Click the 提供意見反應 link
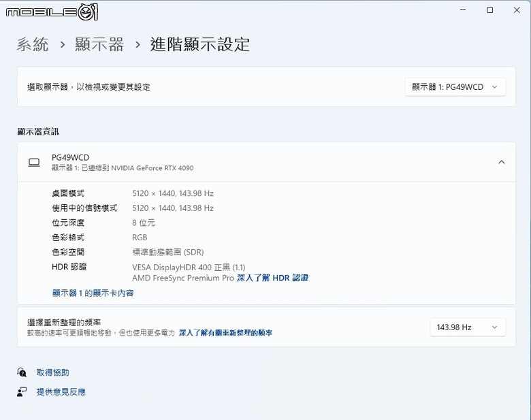The height and width of the screenshot is (420, 531). 61,392
